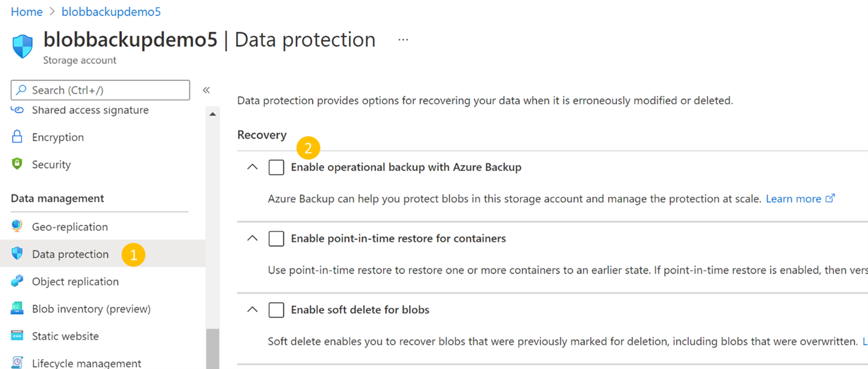Enable point-in-time restore for containers
Screen dimensions: 868x369
(276, 238)
